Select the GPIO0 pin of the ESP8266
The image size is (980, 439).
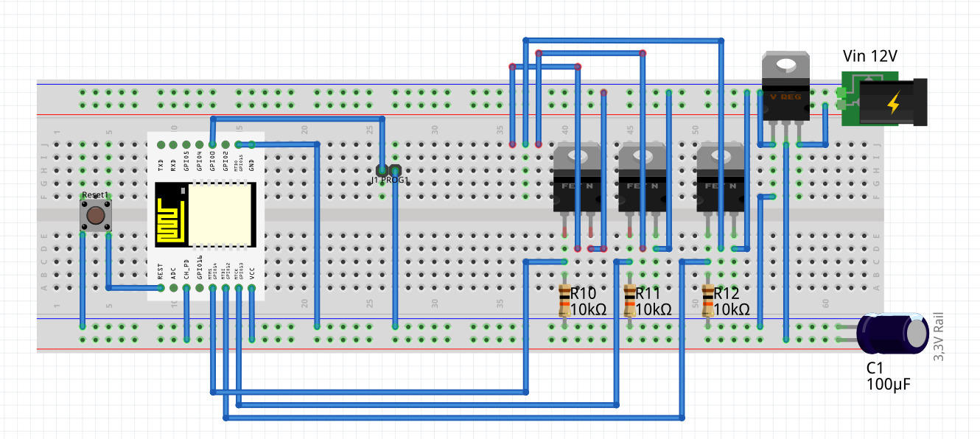(212, 144)
